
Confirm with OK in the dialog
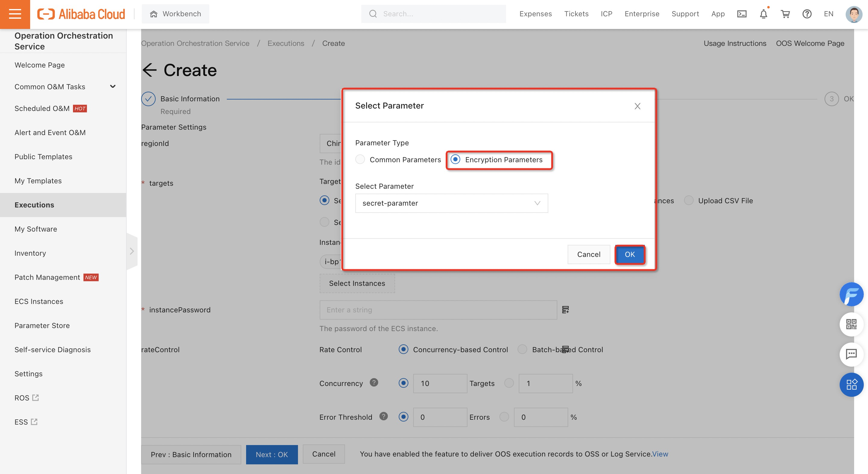pyautogui.click(x=629, y=254)
